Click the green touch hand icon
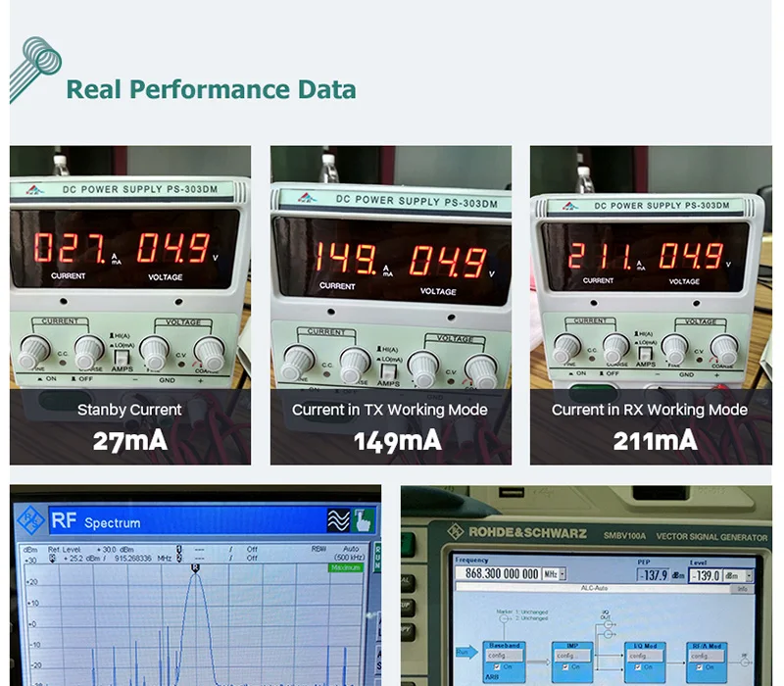The height and width of the screenshot is (686, 784). (x=364, y=520)
